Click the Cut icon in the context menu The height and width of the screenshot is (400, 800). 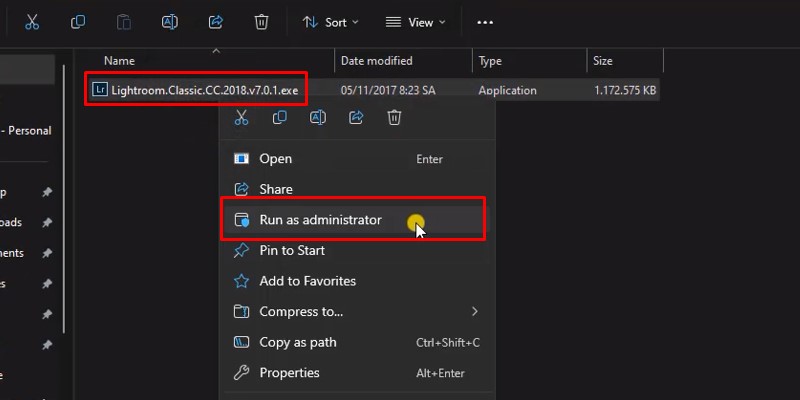tap(241, 117)
